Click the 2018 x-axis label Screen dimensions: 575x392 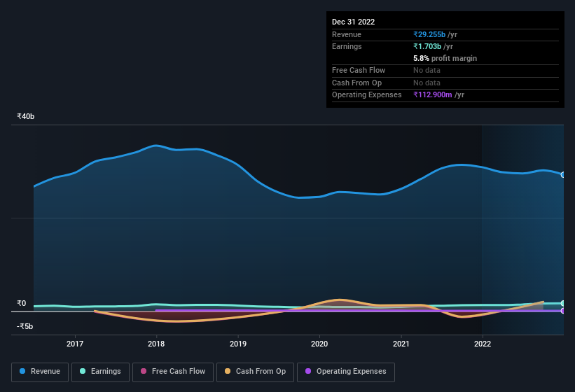[x=156, y=344]
